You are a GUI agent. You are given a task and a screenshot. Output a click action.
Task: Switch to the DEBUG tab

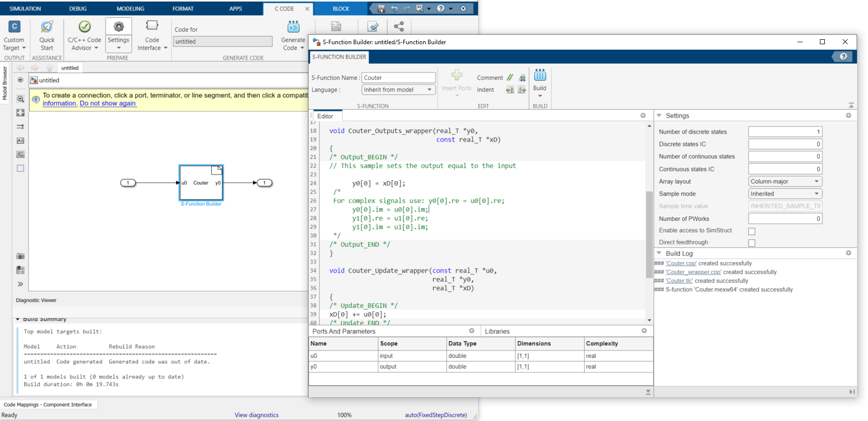pyautogui.click(x=78, y=8)
